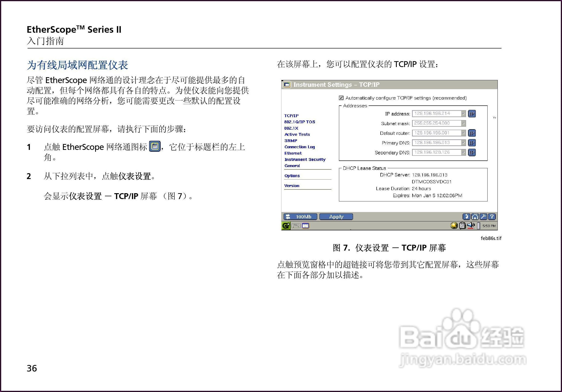Open the General settings link
The height and width of the screenshot is (392, 562).
[292, 166]
